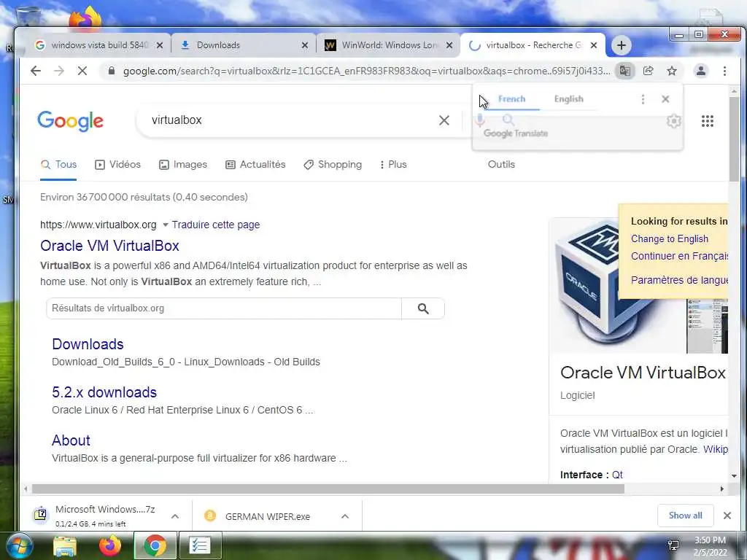Open the Actualités results filter
The width and height of the screenshot is (747, 560).
tap(255, 164)
